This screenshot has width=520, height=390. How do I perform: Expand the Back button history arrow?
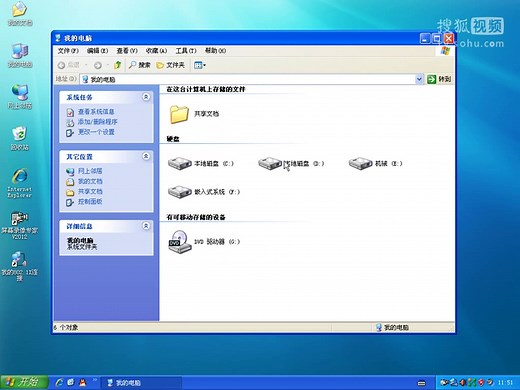(86, 65)
